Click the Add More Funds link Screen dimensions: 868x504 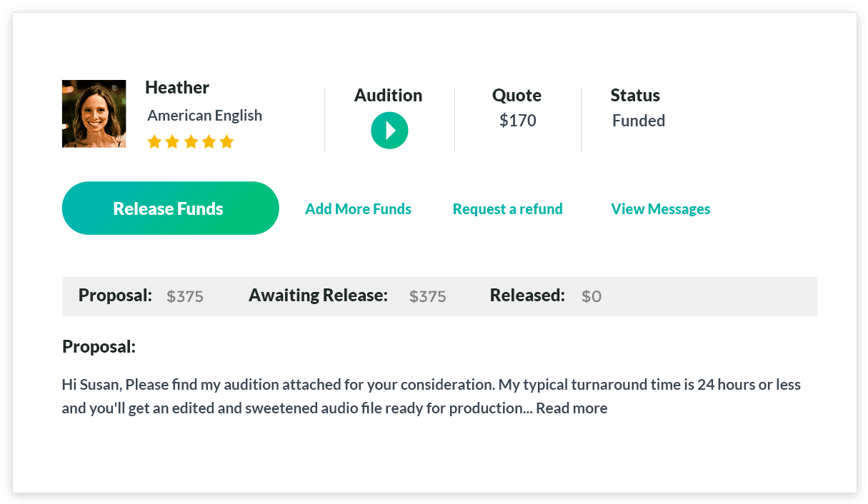pyautogui.click(x=358, y=209)
